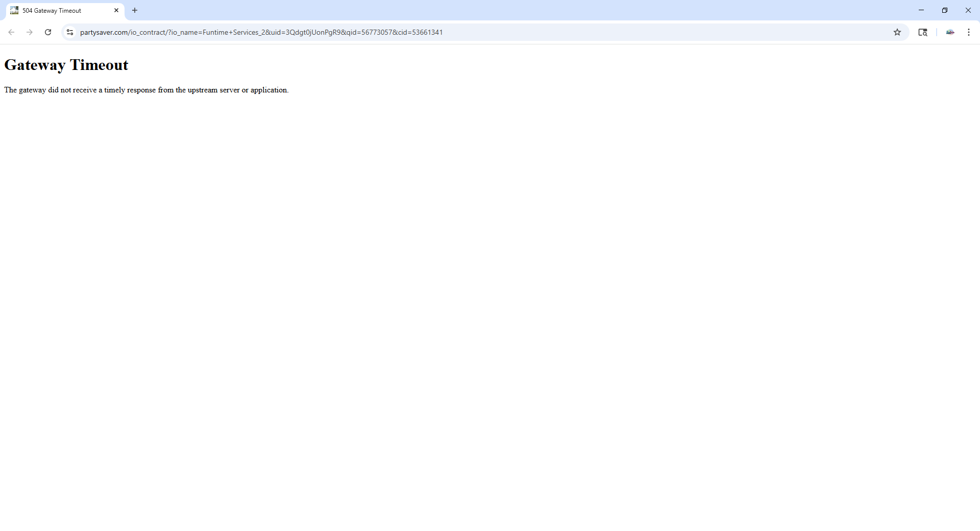The height and width of the screenshot is (531, 980).
Task: Open the Chrome three-dot menu
Action: coord(968,32)
